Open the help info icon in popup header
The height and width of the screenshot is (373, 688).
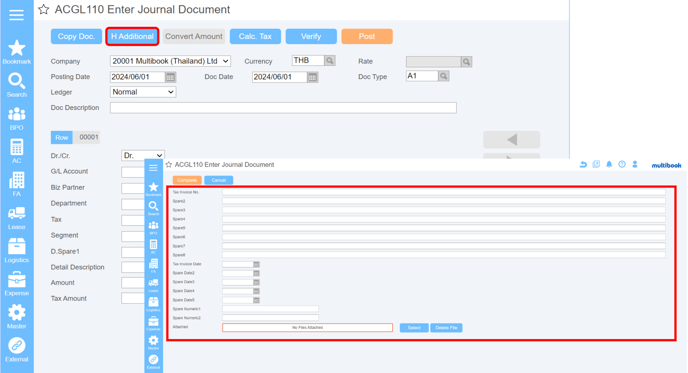[622, 164]
